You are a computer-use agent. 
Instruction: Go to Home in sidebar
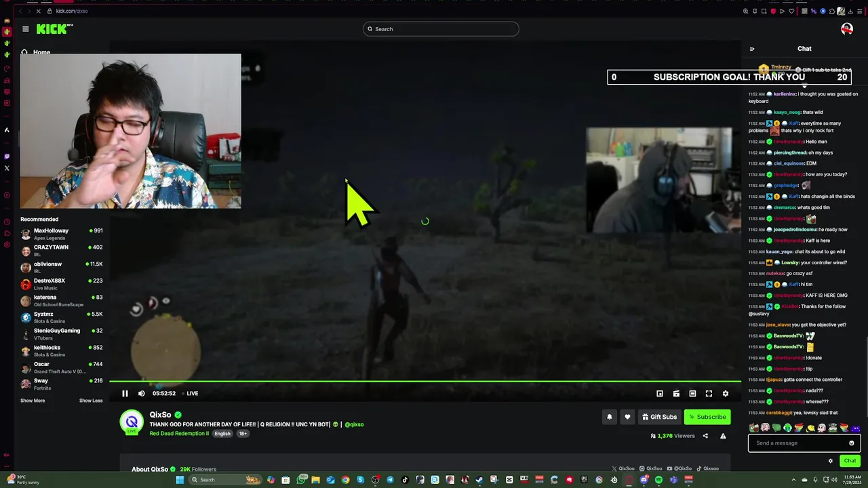point(36,52)
